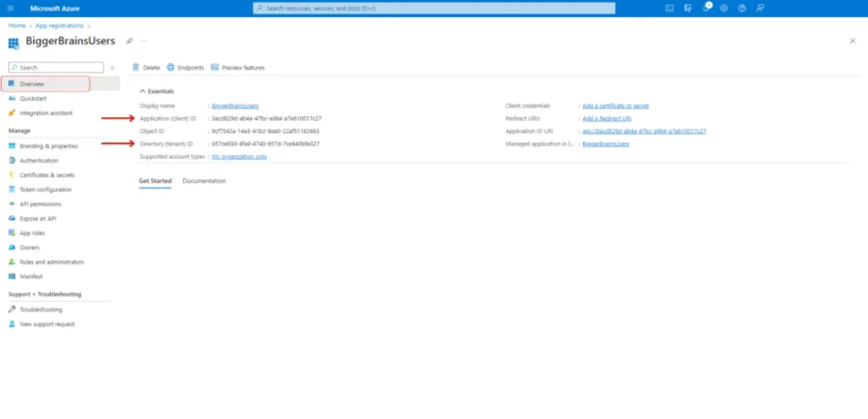This screenshot has height=419, width=868.
Task: Click the Roles and administrators icon
Action: 12,261
